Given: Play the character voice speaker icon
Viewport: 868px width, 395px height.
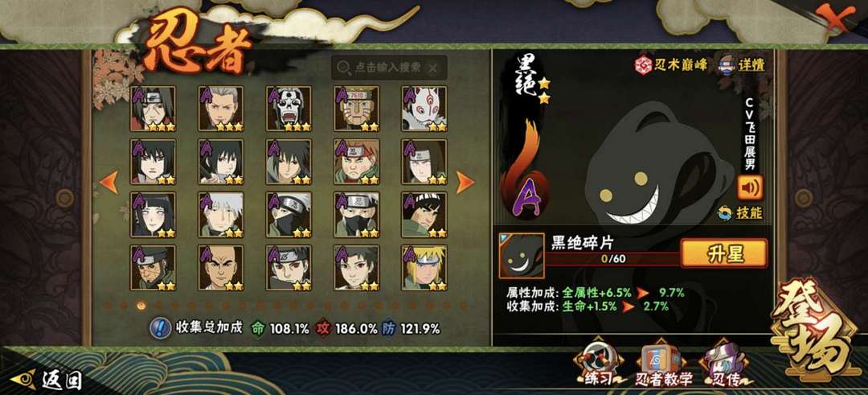Looking at the screenshot, I should [750, 187].
